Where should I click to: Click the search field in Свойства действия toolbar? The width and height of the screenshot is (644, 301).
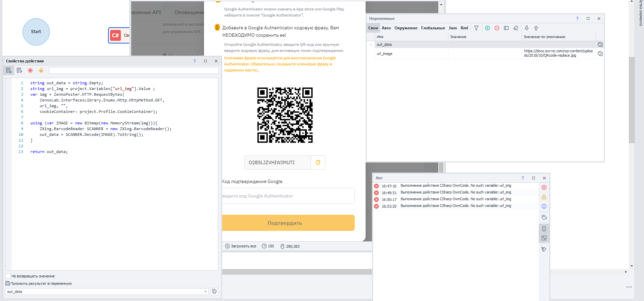point(134,70)
